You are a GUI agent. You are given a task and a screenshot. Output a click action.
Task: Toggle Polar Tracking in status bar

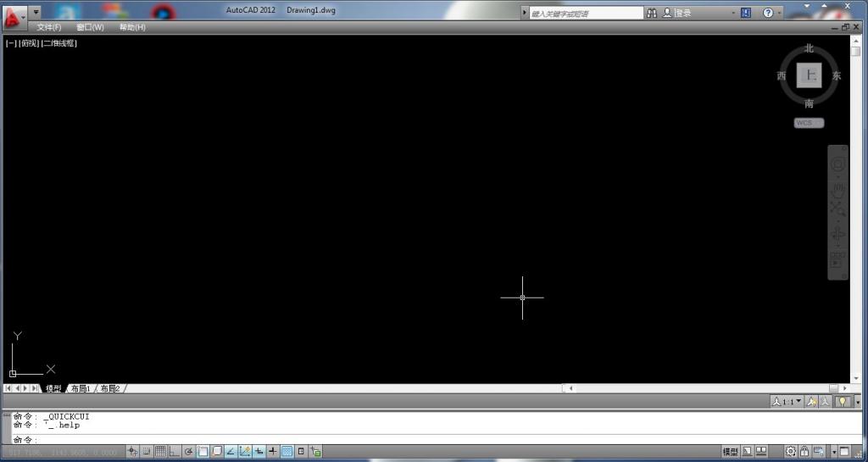(189, 452)
